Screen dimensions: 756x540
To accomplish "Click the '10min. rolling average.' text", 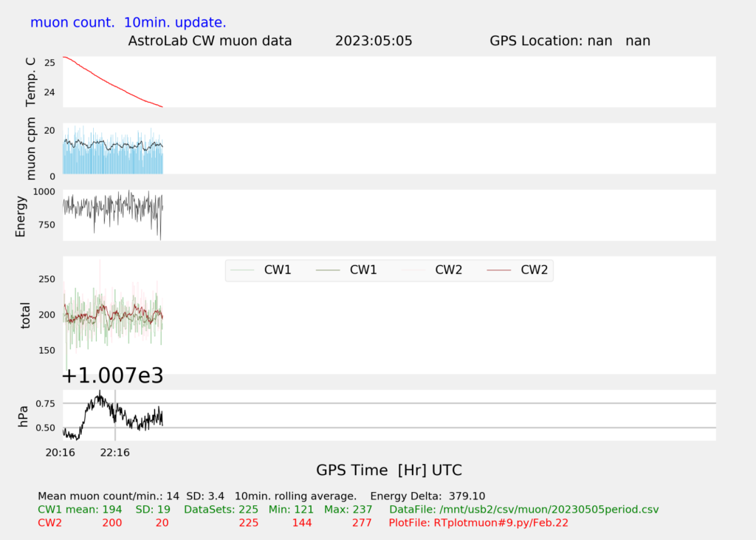I will (295, 496).
